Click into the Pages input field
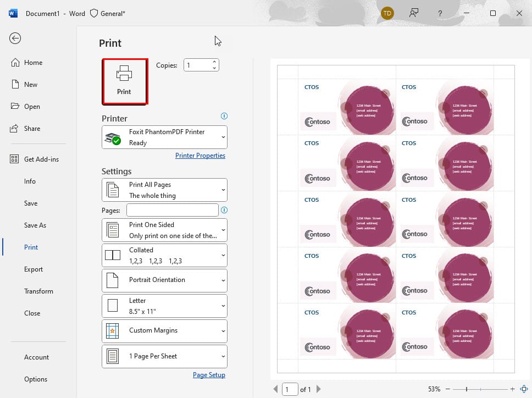This screenshot has height=398, width=532. (173, 210)
